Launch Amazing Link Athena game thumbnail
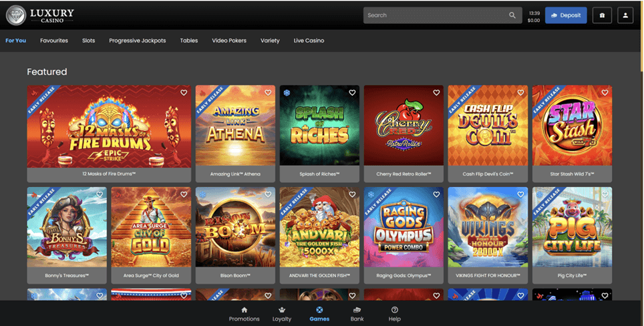This screenshot has width=644, height=326. (235, 126)
